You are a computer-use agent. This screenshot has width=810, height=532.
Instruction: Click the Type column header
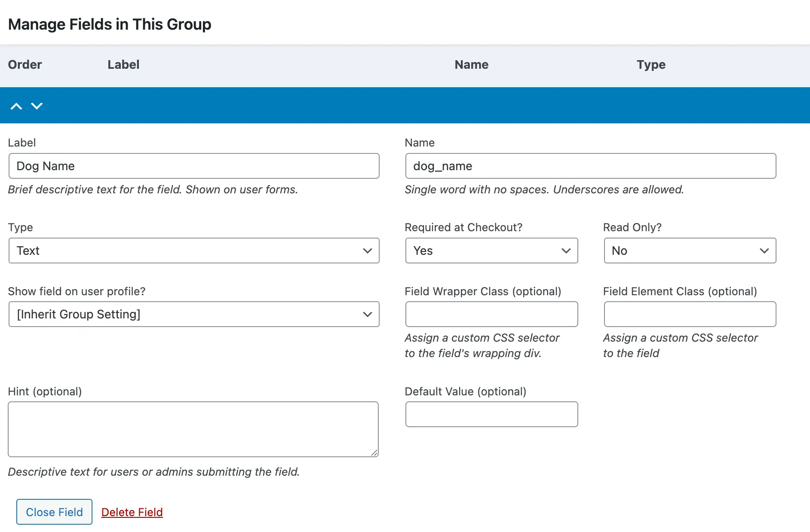point(650,64)
